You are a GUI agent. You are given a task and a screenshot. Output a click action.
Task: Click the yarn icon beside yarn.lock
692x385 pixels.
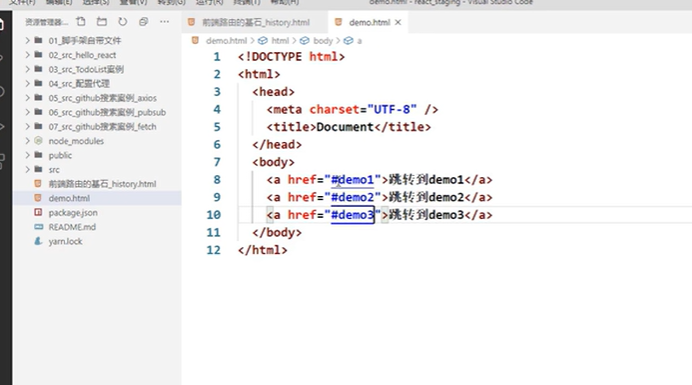[38, 241]
